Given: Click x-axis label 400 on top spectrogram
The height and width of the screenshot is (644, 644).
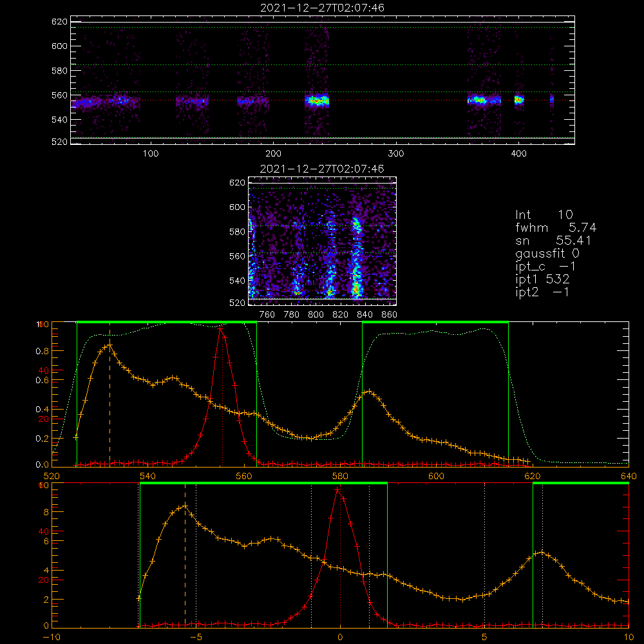Looking at the screenshot, I should tap(518, 154).
